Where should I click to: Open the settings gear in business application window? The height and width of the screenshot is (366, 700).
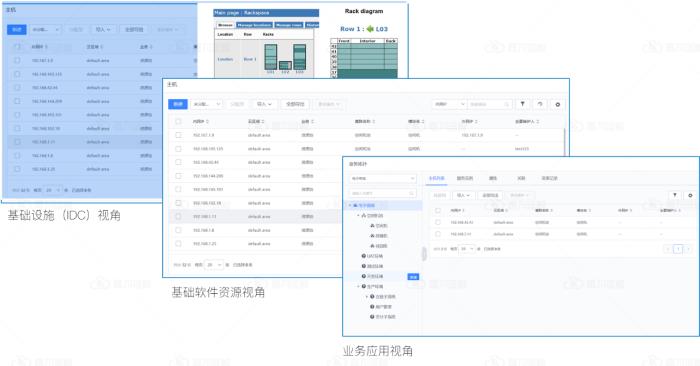click(x=690, y=195)
